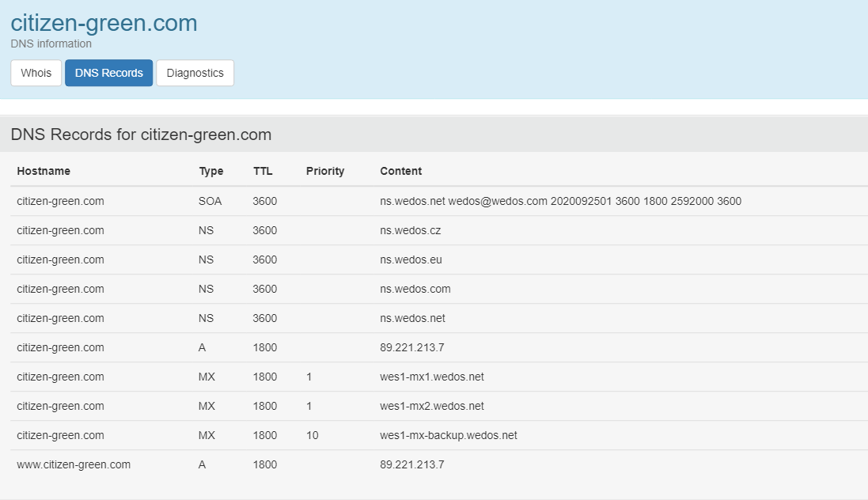Click the NS type in the ns.wedos.cz row
This screenshot has height=500, width=868.
coord(206,230)
